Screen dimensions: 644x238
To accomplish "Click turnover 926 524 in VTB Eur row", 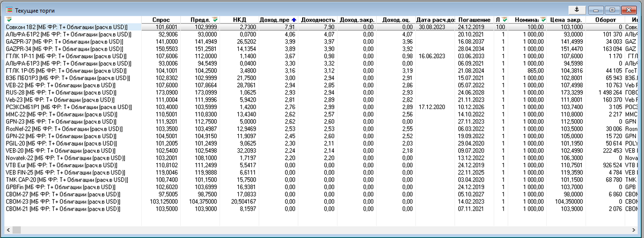I will click(x=611, y=165).
